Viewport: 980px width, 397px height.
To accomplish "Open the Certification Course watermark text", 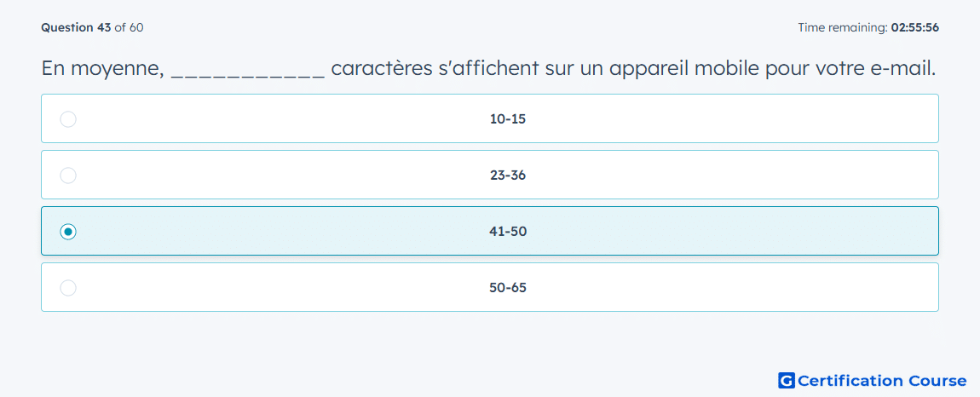I will point(883,380).
